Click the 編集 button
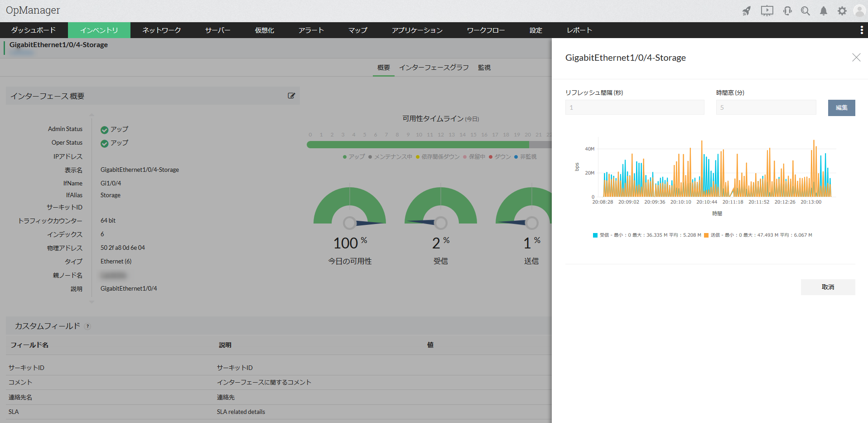The width and height of the screenshot is (868, 423). point(841,108)
